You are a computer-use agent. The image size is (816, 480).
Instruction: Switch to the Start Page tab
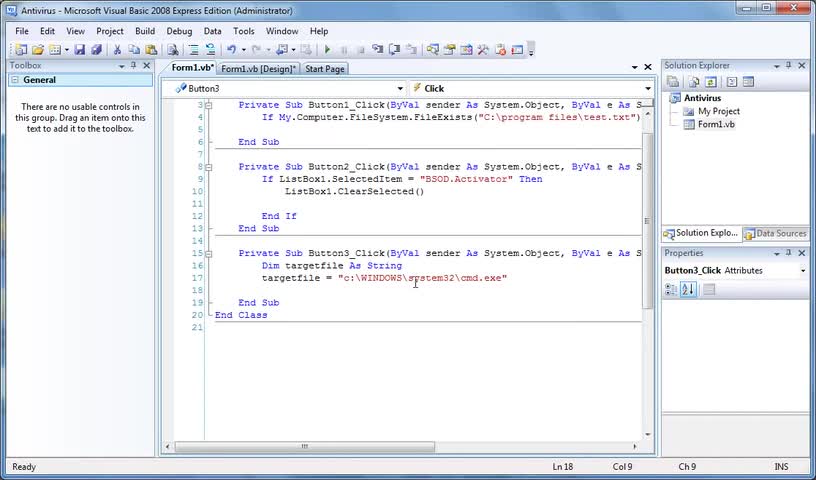click(x=325, y=69)
